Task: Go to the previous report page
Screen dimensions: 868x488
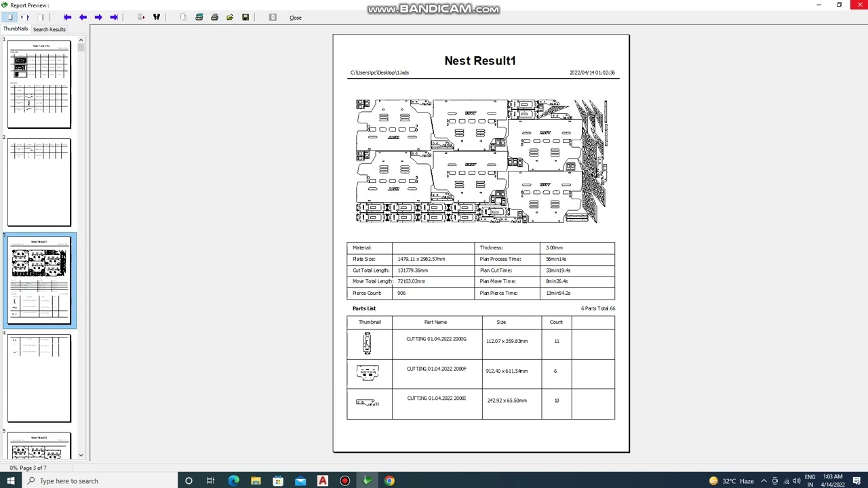Action: (83, 17)
